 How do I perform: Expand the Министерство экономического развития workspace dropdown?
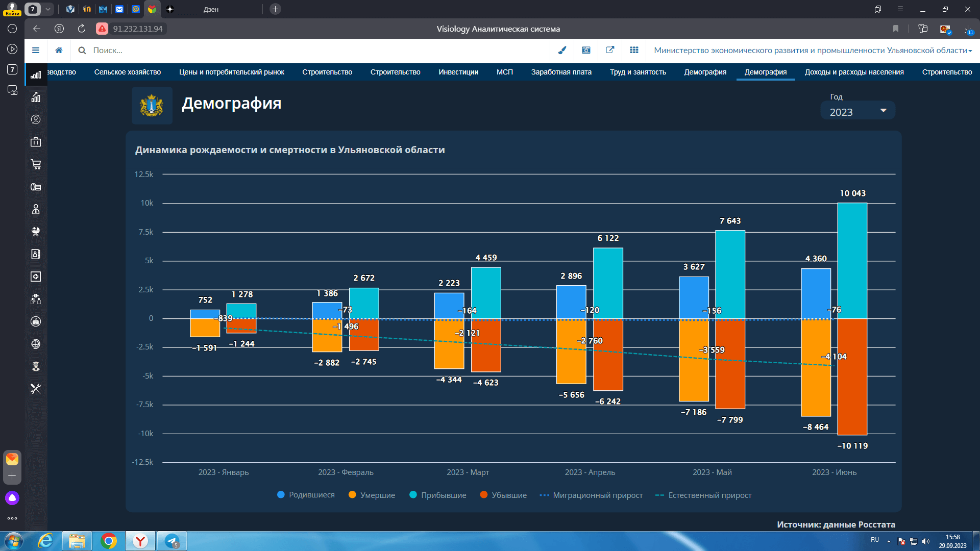tap(813, 50)
